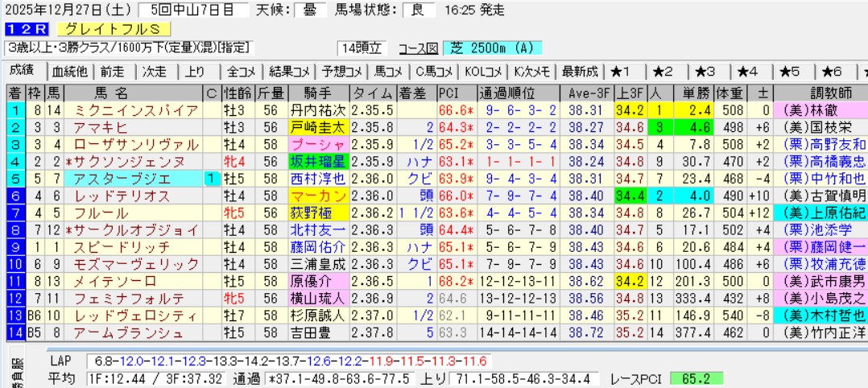Select the 上り tab
This screenshot has width=868, height=388.
pyautogui.click(x=194, y=72)
